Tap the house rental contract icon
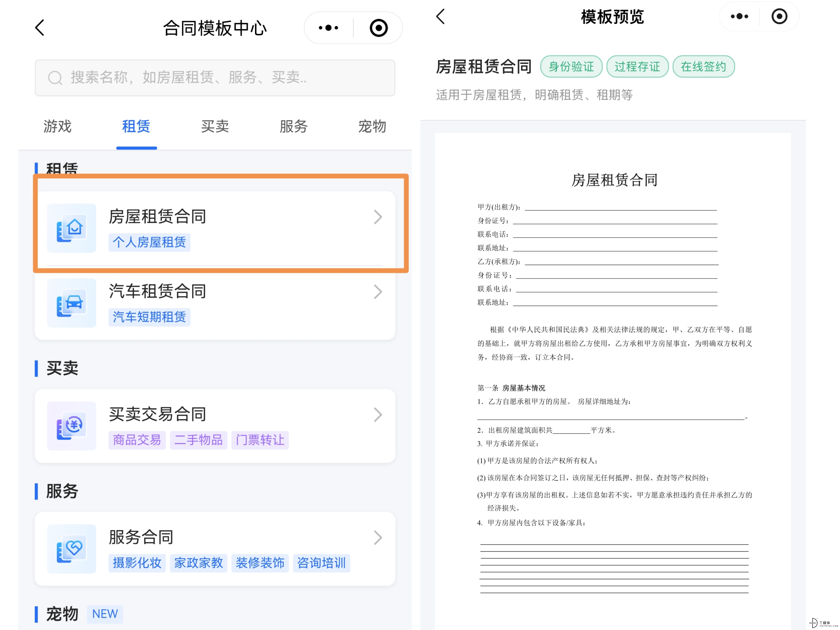Screen dimensions: 840x630 [x=71, y=228]
